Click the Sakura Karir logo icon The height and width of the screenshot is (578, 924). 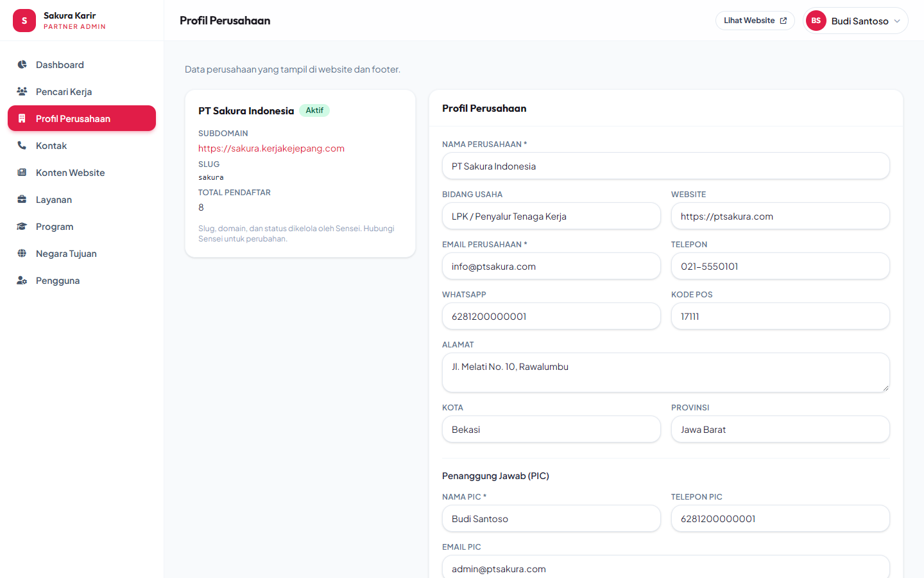coord(24,21)
